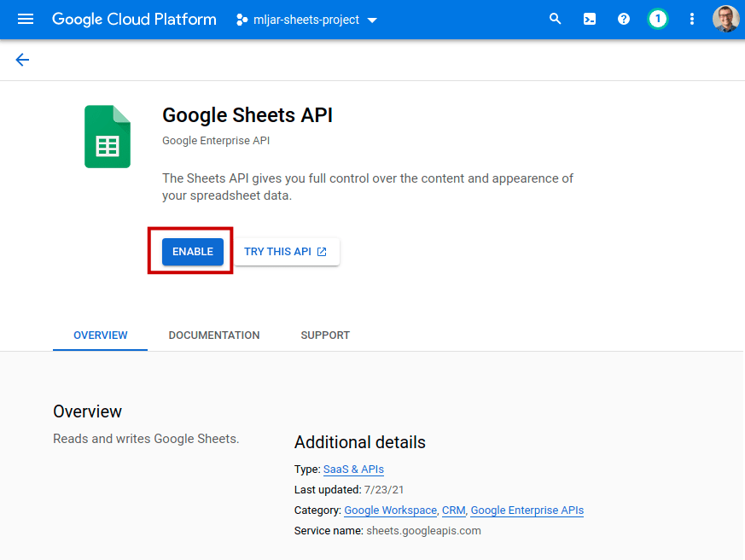This screenshot has width=745, height=560.
Task: Open the help icon
Action: coord(623,18)
